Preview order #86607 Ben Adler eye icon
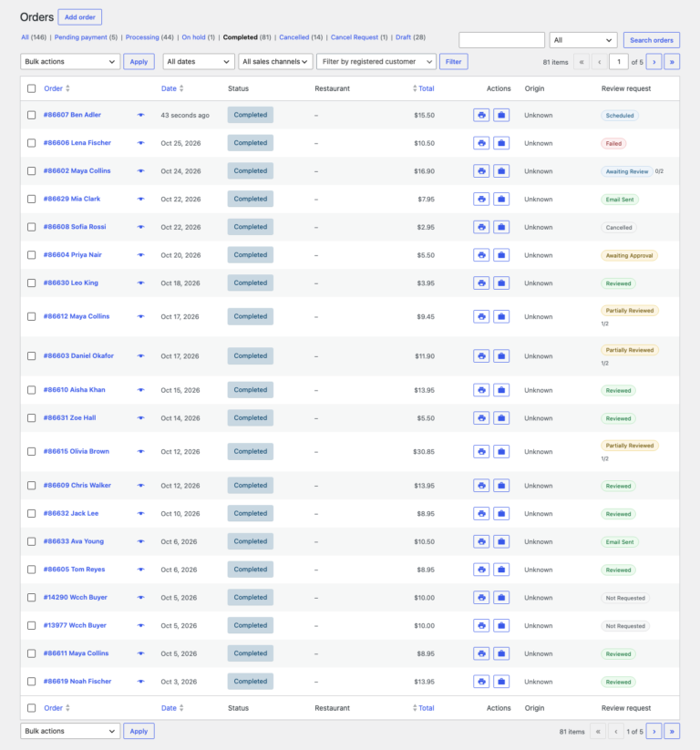Viewport: 700px width, 750px height. 140,115
